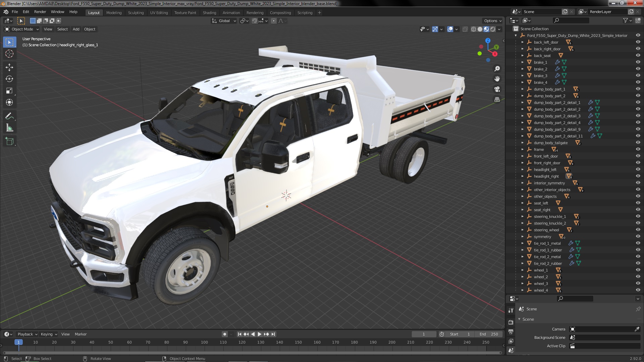Toggle camera view icon in viewport
Screen dimensions: 644x362
click(497, 89)
